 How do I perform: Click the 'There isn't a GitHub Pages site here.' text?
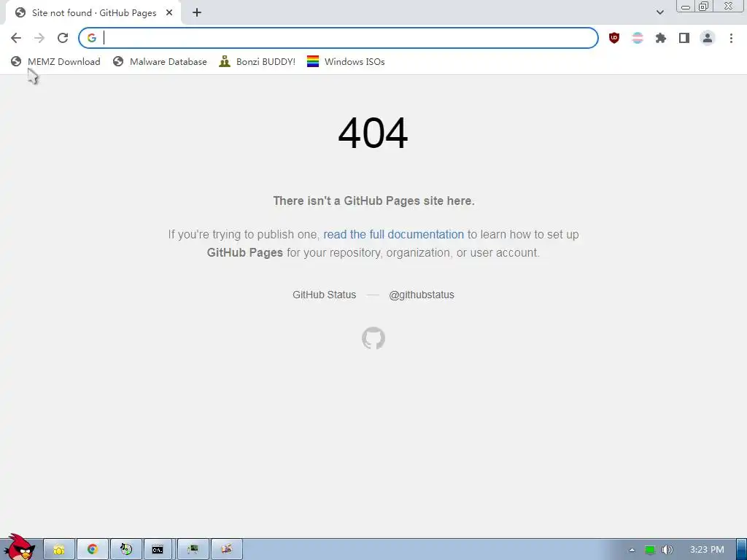374,201
